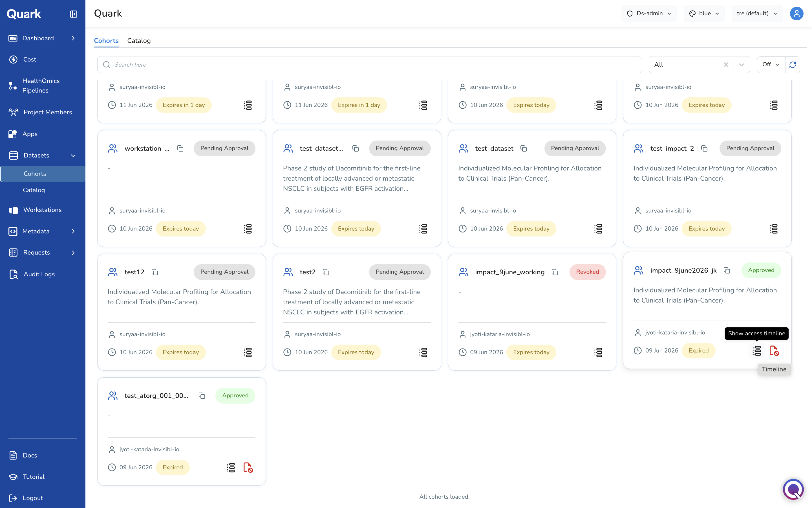812x508 pixels.
Task: Expand the Requests submenu
Action: coord(73,253)
